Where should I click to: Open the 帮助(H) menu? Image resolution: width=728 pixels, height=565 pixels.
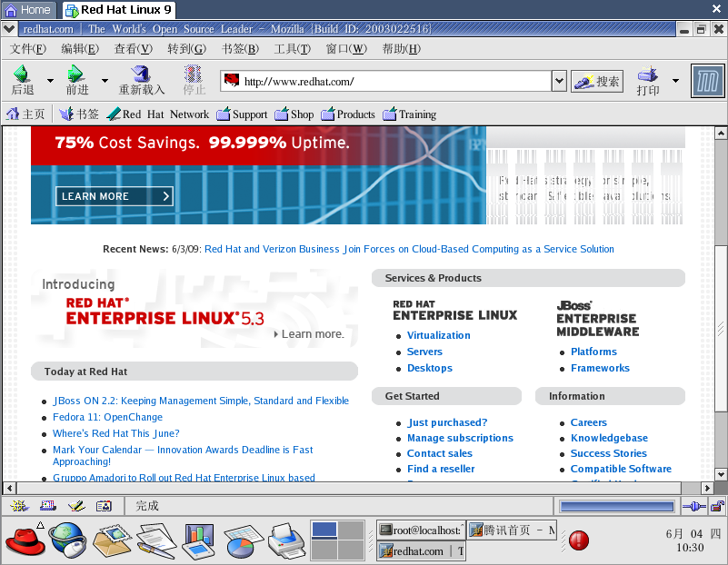click(x=401, y=49)
